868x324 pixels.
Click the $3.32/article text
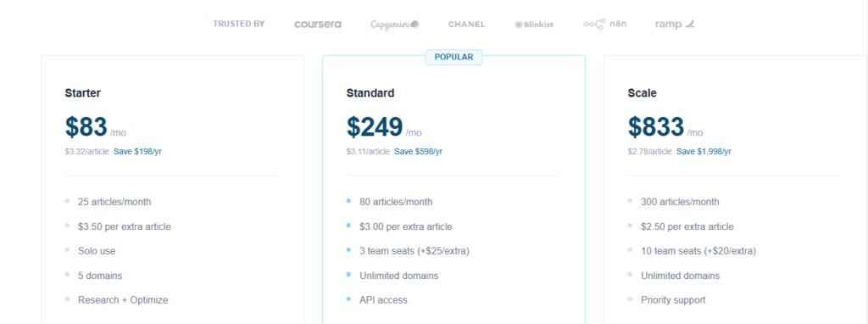coord(87,151)
